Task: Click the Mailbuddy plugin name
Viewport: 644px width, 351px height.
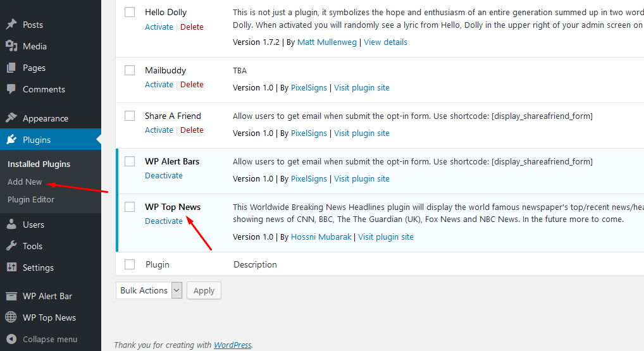Action: (166, 70)
